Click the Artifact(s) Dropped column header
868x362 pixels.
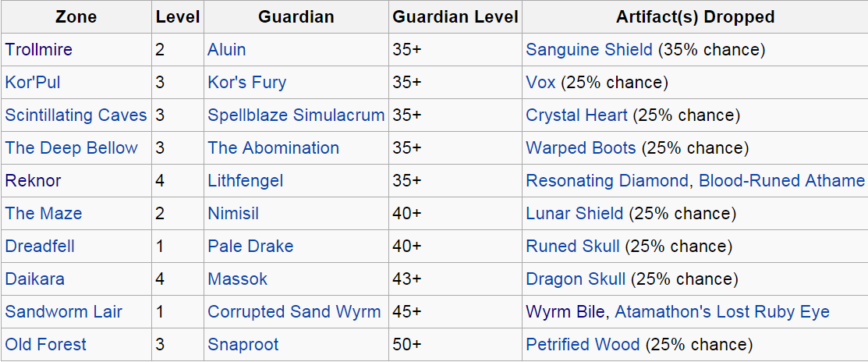[x=695, y=17]
